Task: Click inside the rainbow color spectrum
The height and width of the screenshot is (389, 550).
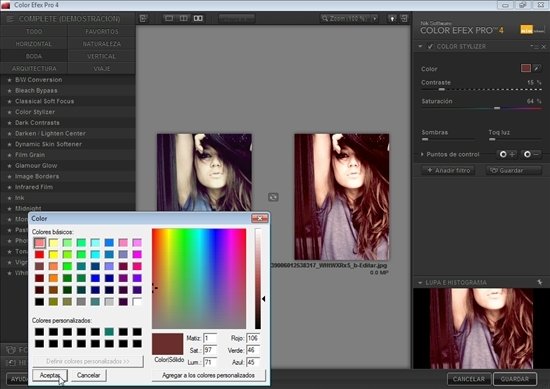Action: pos(199,279)
